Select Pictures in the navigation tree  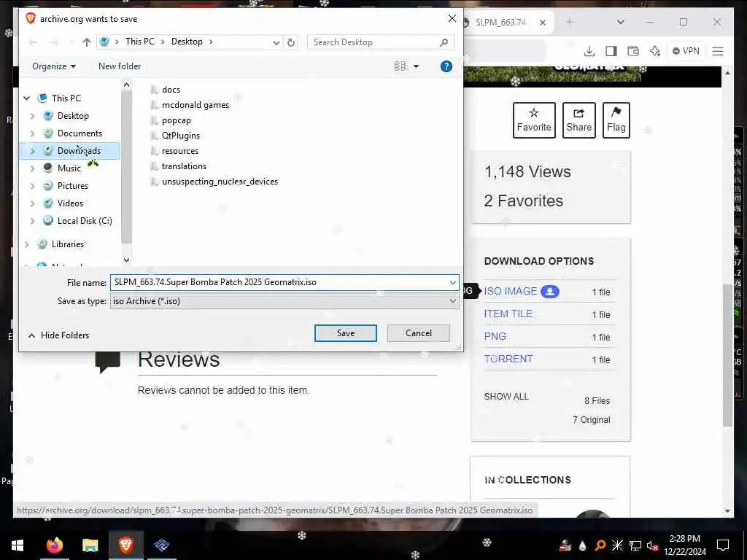(72, 186)
